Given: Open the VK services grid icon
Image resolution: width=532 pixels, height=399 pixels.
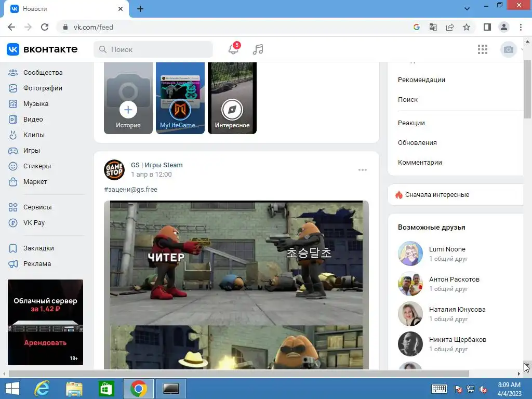Looking at the screenshot, I should 483,49.
